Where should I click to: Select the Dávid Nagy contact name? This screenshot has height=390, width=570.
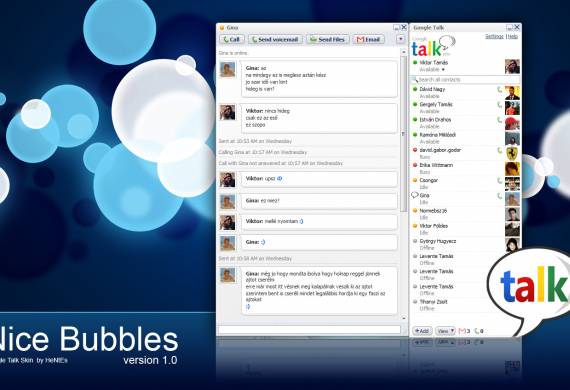click(432, 89)
